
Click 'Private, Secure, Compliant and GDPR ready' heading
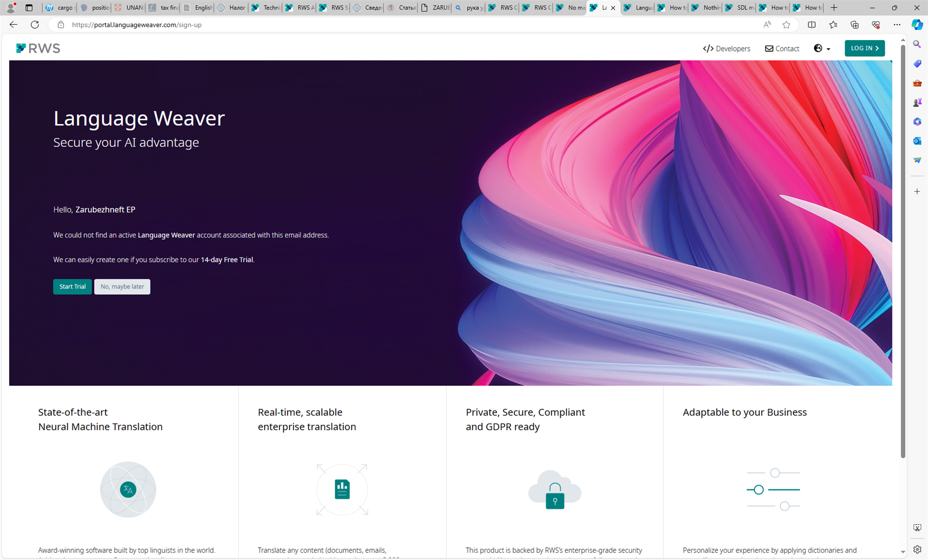525,419
